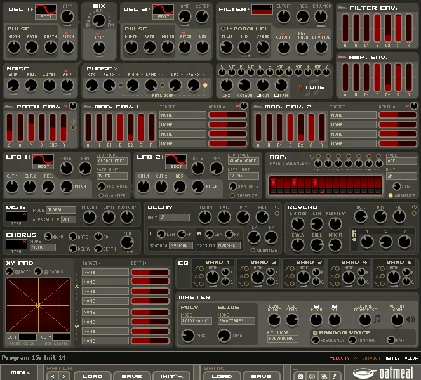Image resolution: width=421 pixels, height=380 pixels.
Task: Click Patch Init button
Action: click(x=171, y=376)
